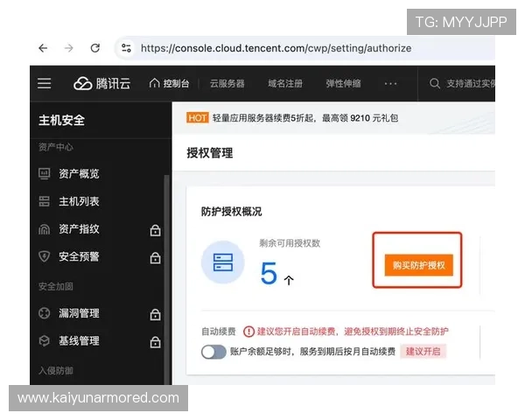The image size is (525, 420).
Task: Click the HOT badge on the promo banner
Action: pos(197,118)
